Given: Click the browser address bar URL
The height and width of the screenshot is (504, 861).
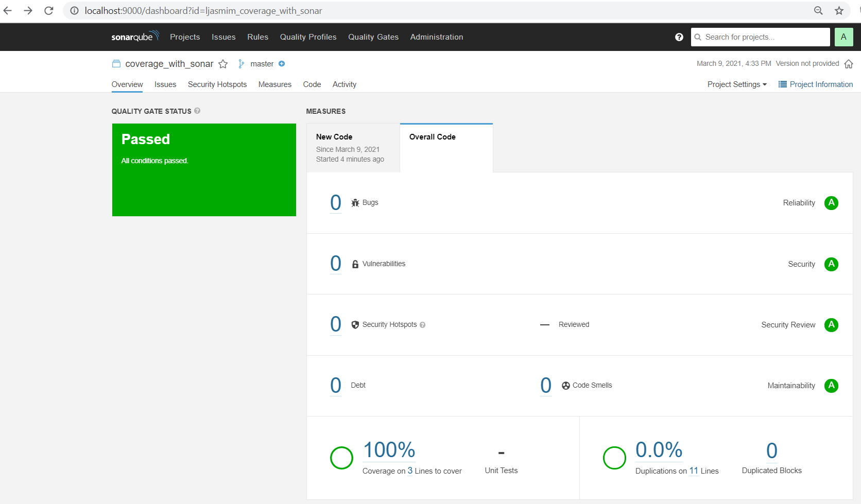Looking at the screenshot, I should [203, 11].
